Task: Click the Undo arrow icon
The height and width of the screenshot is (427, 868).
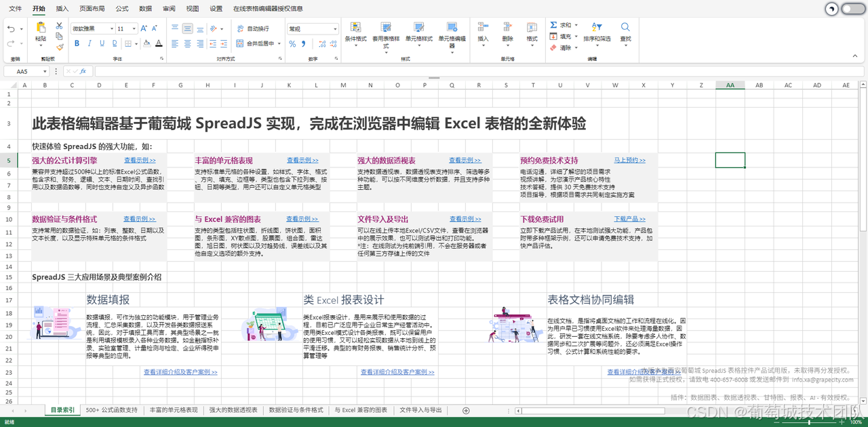Action: click(x=11, y=29)
